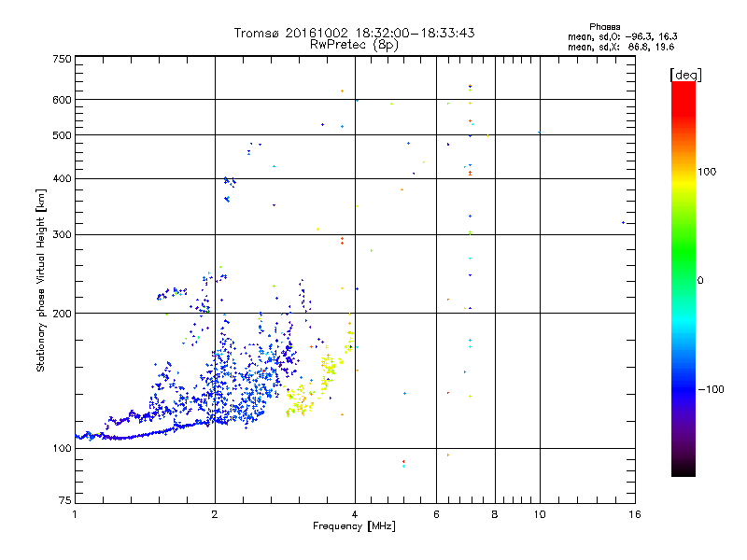The height and width of the screenshot is (560, 747).
Task: Click the yellow-green echo cluster near 3 MHz
Action: pyautogui.click(x=299, y=401)
